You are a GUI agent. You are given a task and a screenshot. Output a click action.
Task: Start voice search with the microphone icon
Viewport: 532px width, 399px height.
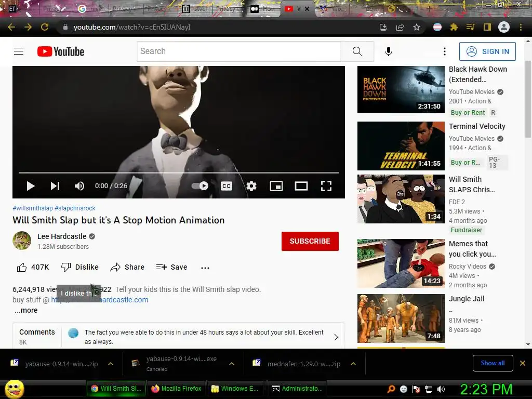(x=389, y=51)
